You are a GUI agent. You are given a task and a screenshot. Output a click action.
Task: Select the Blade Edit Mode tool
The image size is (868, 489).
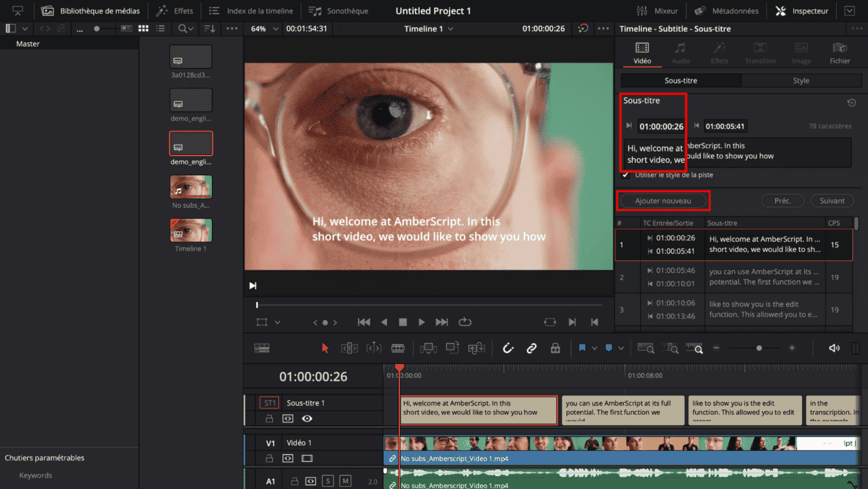398,348
